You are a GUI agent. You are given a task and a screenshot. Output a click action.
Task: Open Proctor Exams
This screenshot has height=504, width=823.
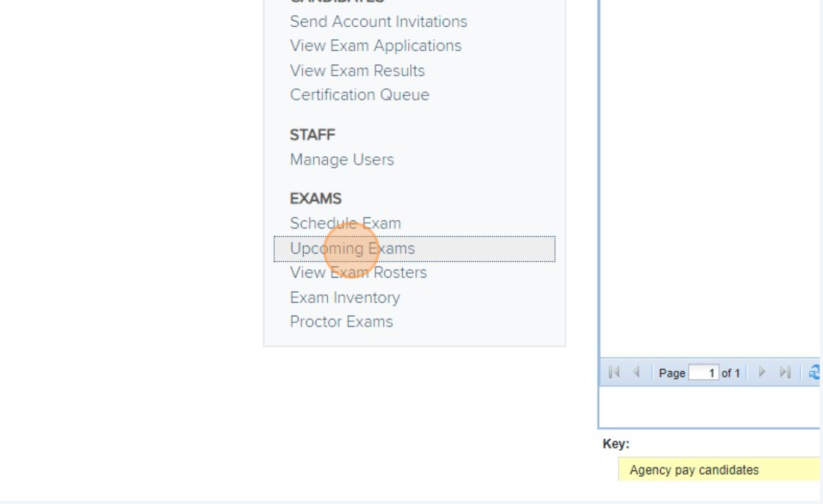click(342, 321)
